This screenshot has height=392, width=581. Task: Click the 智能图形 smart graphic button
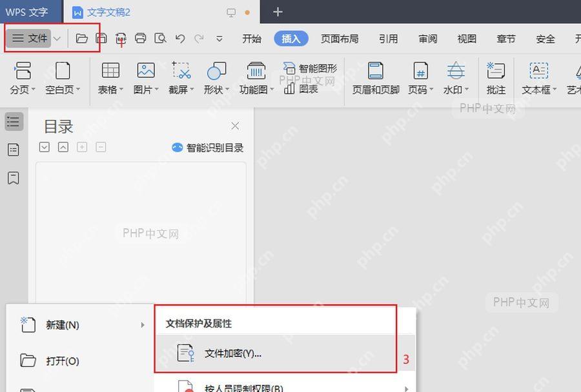311,68
